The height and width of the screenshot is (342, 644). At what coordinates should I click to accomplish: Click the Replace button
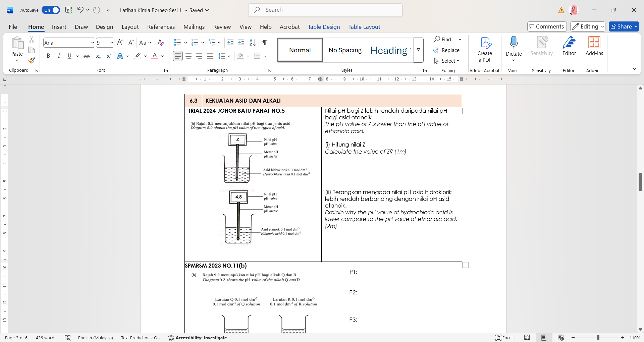coord(446,50)
